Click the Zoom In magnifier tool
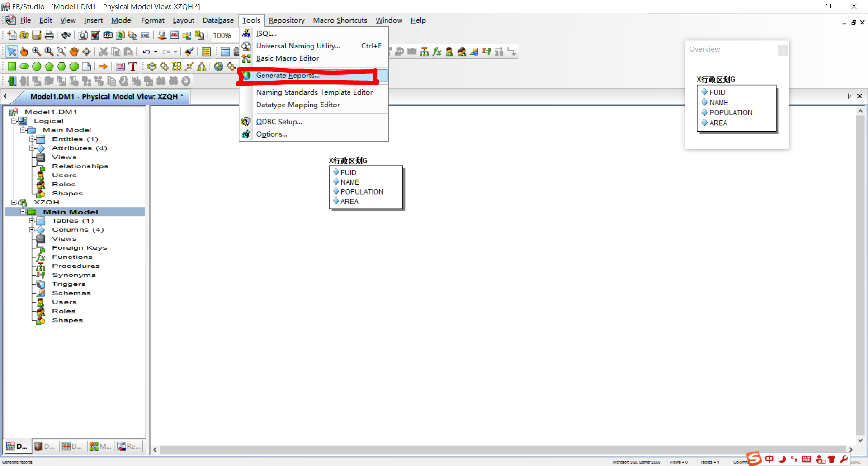The width and height of the screenshot is (868, 466). 37,52
